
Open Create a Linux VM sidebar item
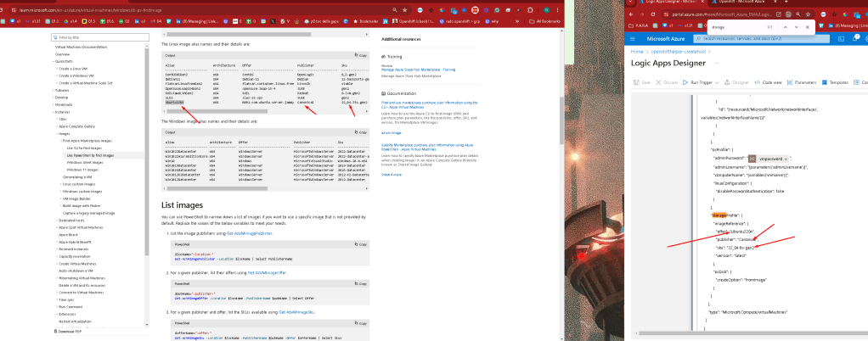[x=72, y=69]
